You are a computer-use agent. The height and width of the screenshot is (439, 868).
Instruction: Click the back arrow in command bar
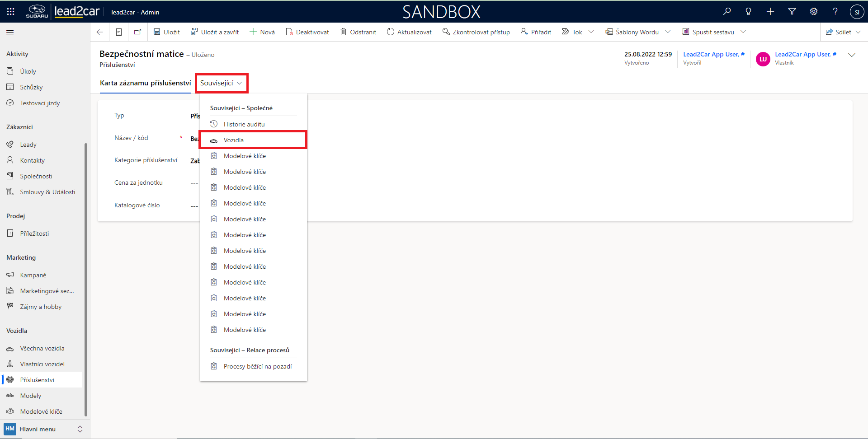click(100, 32)
